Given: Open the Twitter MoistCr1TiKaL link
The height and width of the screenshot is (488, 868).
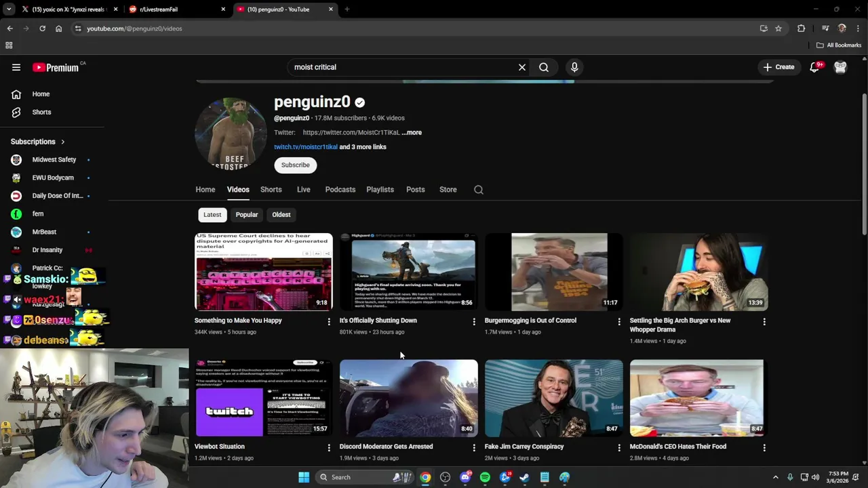Looking at the screenshot, I should [351, 133].
